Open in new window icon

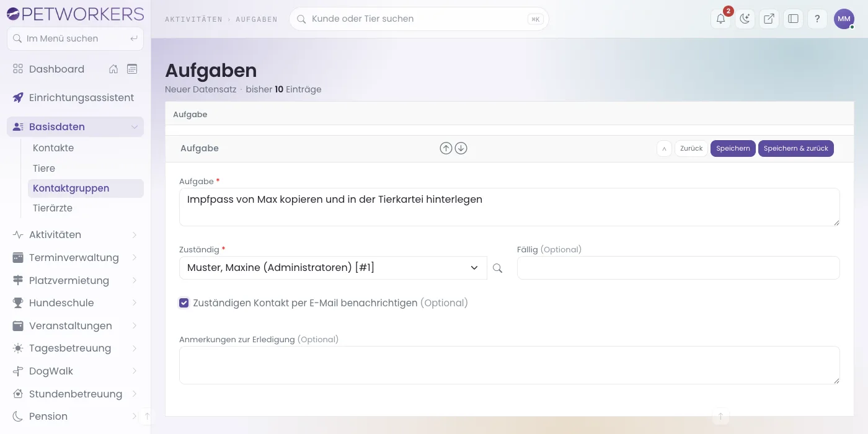point(769,19)
